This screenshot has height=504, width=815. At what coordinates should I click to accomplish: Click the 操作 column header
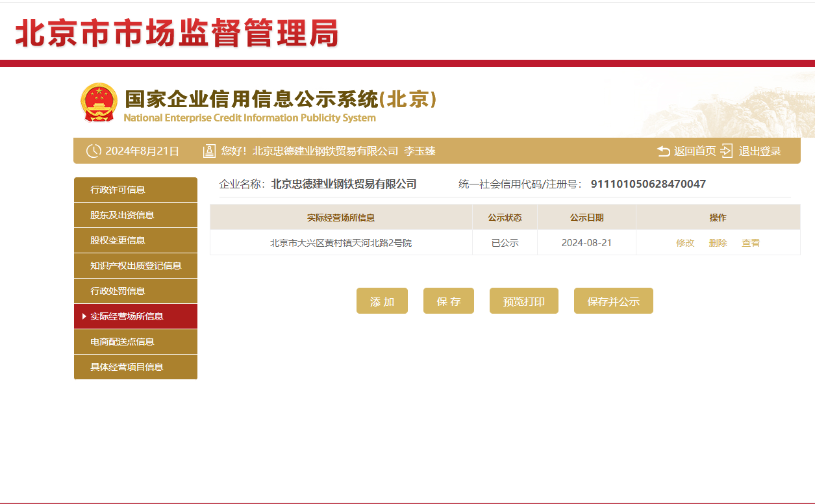[718, 218]
